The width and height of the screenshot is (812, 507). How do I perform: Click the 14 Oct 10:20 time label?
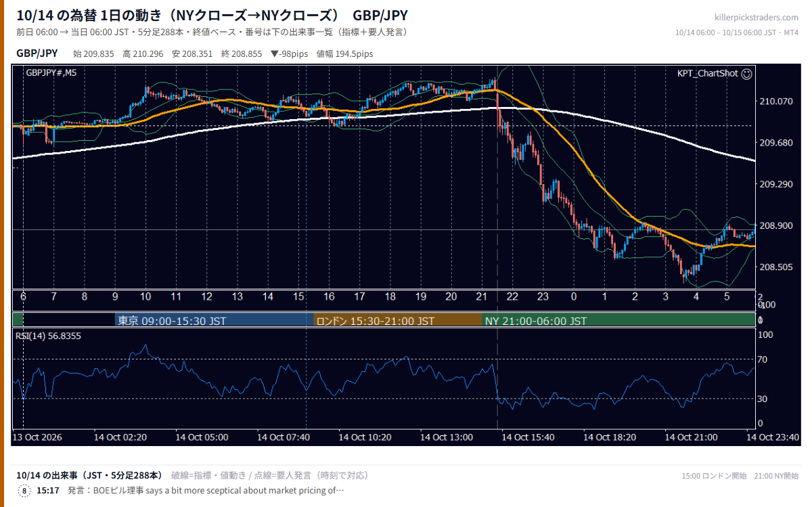[x=365, y=437]
